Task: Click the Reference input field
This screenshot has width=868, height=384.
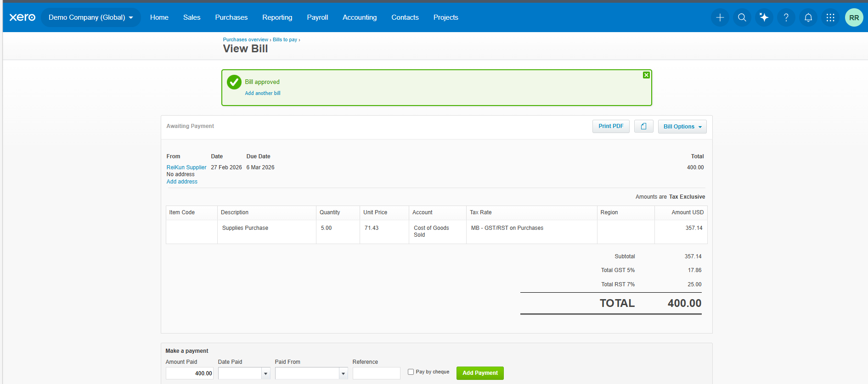Action: 377,373
